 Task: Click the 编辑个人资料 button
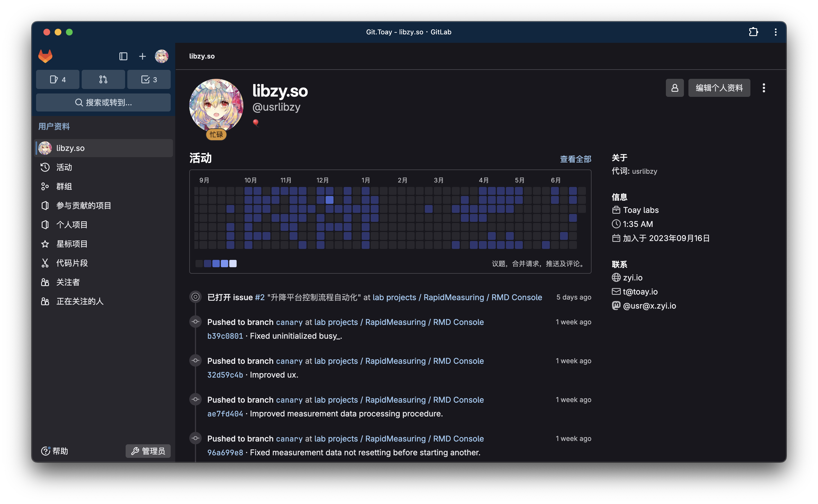[x=719, y=88]
